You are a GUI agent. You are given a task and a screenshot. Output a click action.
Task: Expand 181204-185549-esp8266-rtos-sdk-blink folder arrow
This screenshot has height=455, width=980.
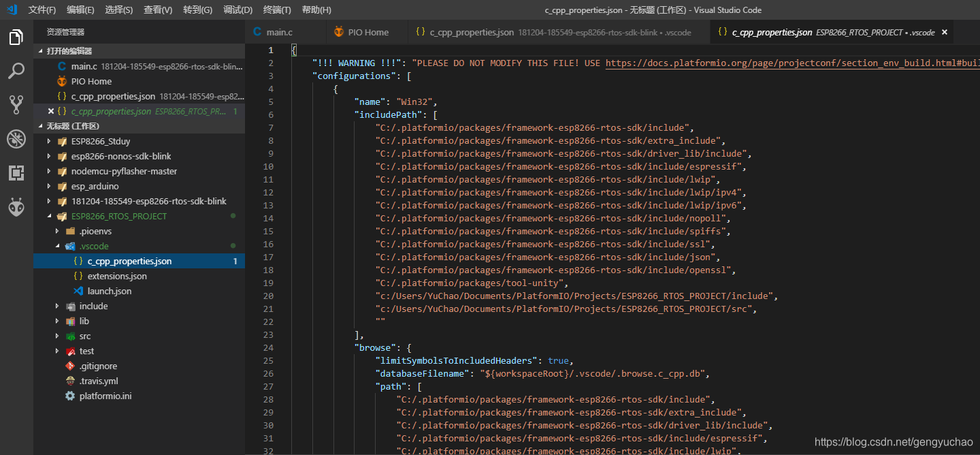pyautogui.click(x=49, y=201)
